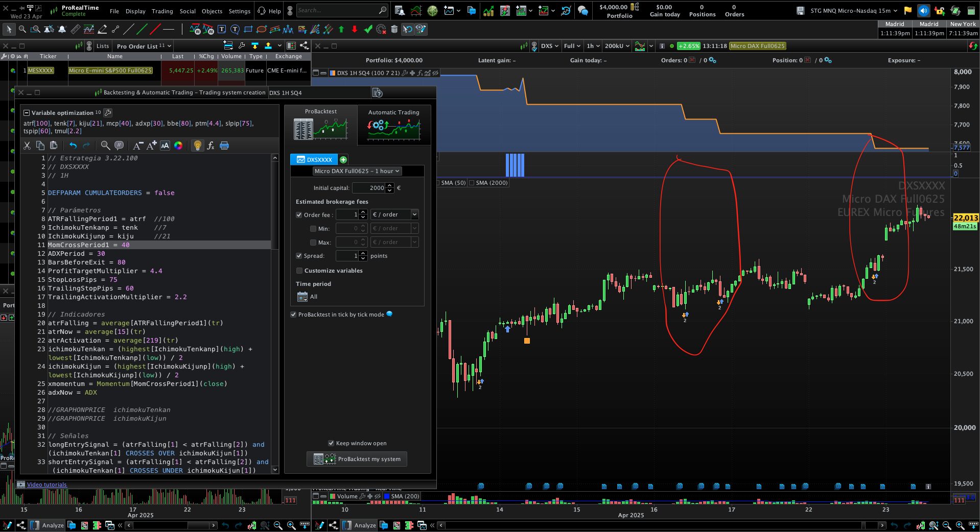Open the Objects menu

[212, 11]
